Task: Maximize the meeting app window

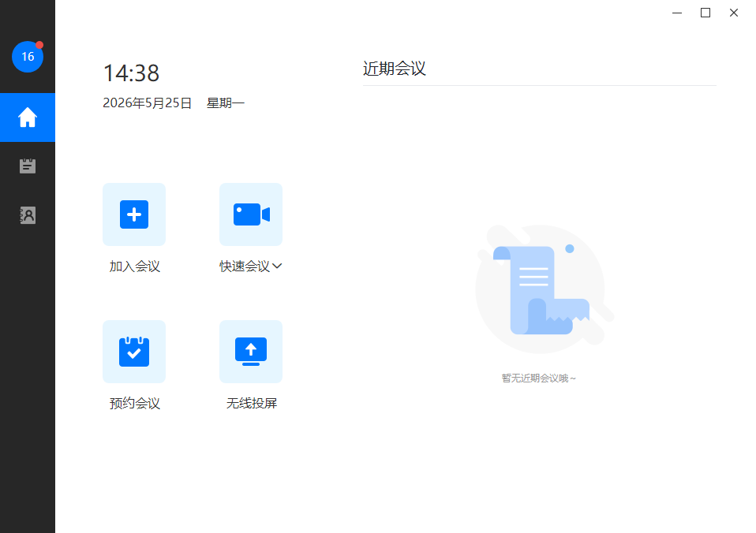Action: click(705, 13)
